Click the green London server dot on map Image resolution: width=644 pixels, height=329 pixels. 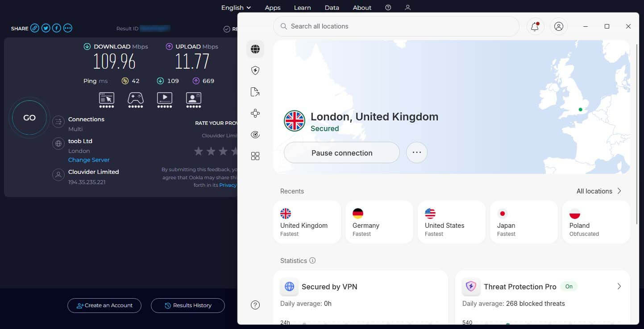[x=580, y=109]
